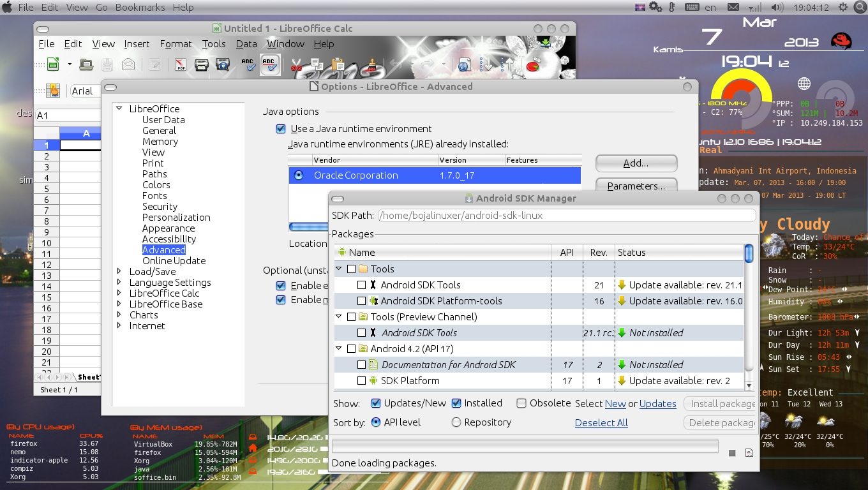Insert a chart with the pie chart icon
This screenshot has width=868, height=490.
pyautogui.click(x=533, y=64)
